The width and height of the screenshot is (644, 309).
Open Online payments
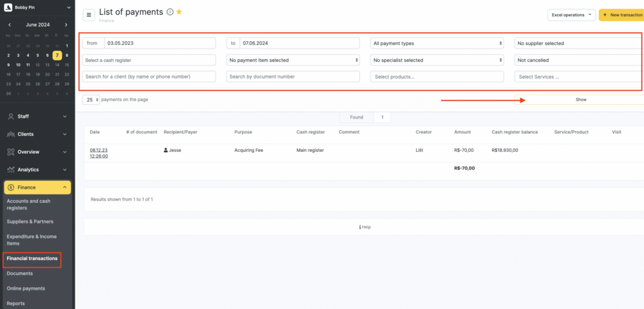tap(26, 288)
